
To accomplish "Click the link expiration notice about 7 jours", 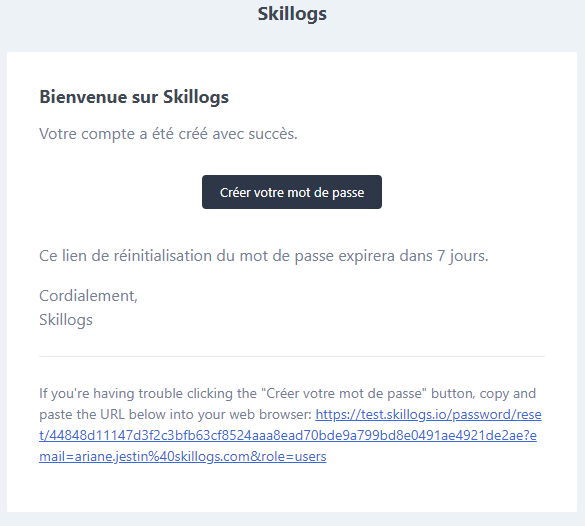I will 264,256.
